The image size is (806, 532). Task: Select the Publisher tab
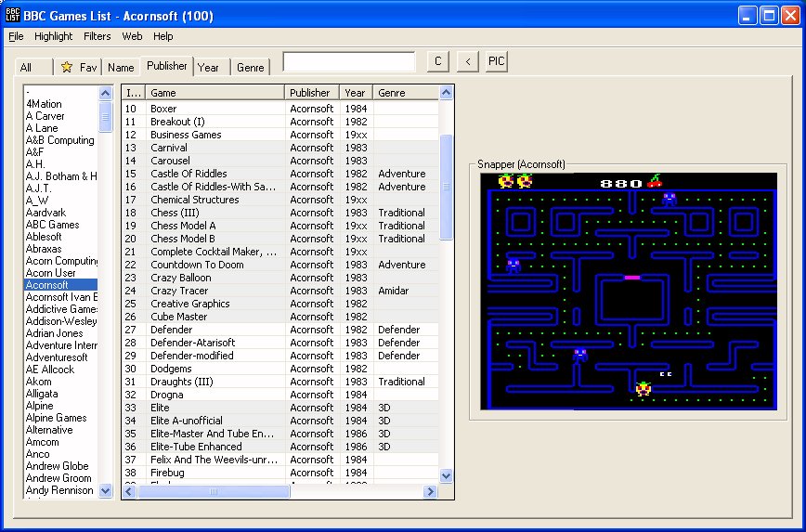166,66
